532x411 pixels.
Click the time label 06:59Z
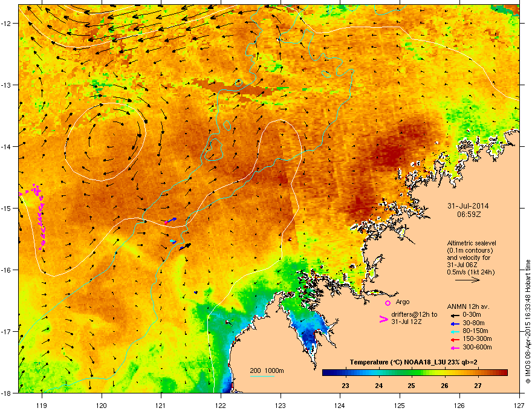[x=469, y=215]
